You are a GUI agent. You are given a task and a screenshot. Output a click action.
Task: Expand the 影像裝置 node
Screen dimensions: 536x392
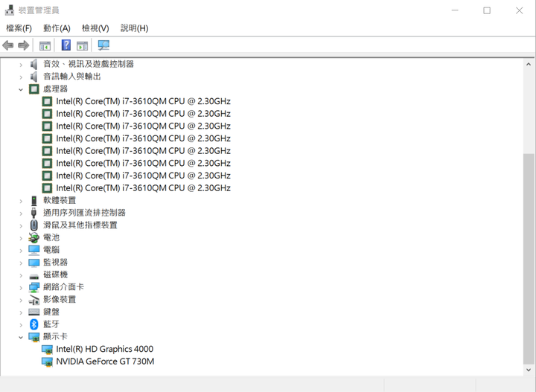(21, 301)
